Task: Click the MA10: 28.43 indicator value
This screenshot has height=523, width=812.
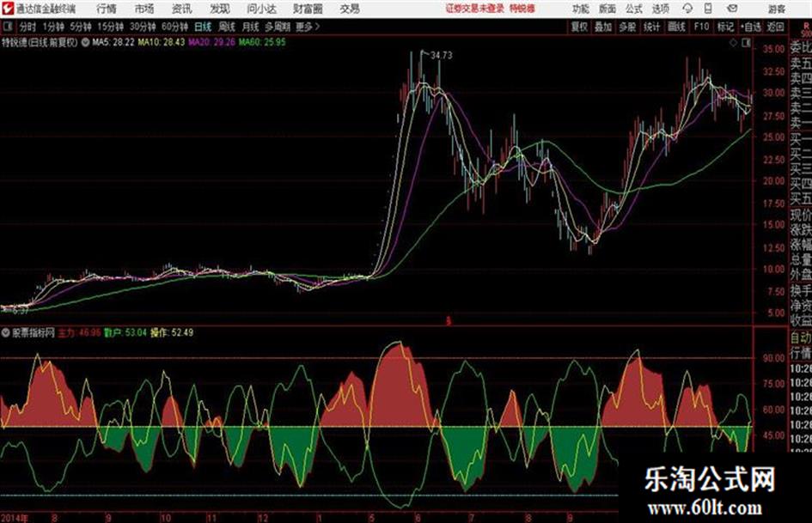Action: click(161, 42)
